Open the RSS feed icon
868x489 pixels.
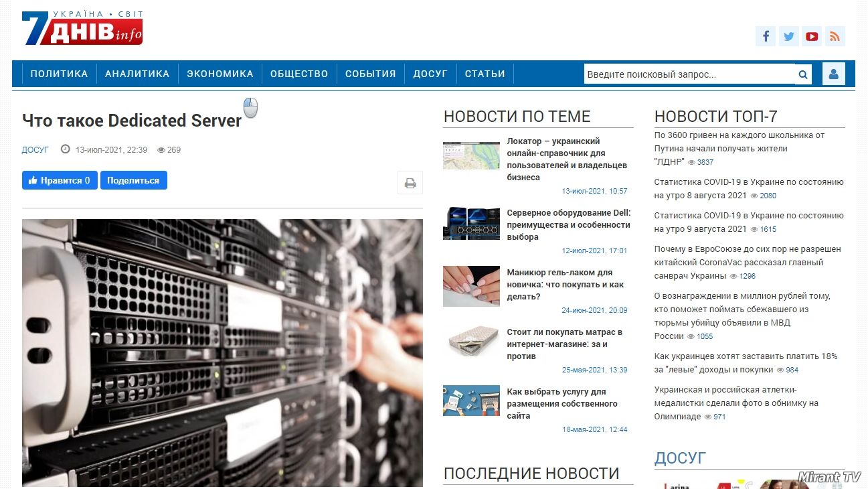(x=835, y=36)
